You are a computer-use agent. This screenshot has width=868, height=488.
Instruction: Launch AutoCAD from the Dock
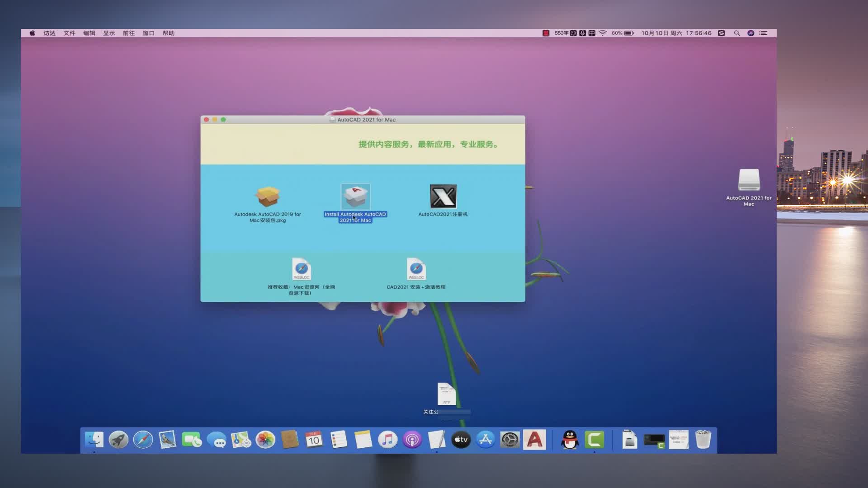click(534, 440)
